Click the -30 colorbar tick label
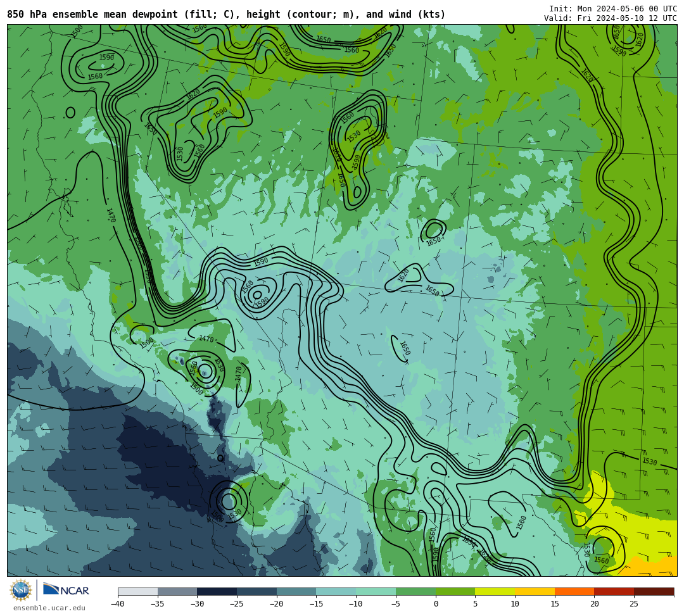Image resolution: width=684 pixels, height=616 pixels. (197, 604)
